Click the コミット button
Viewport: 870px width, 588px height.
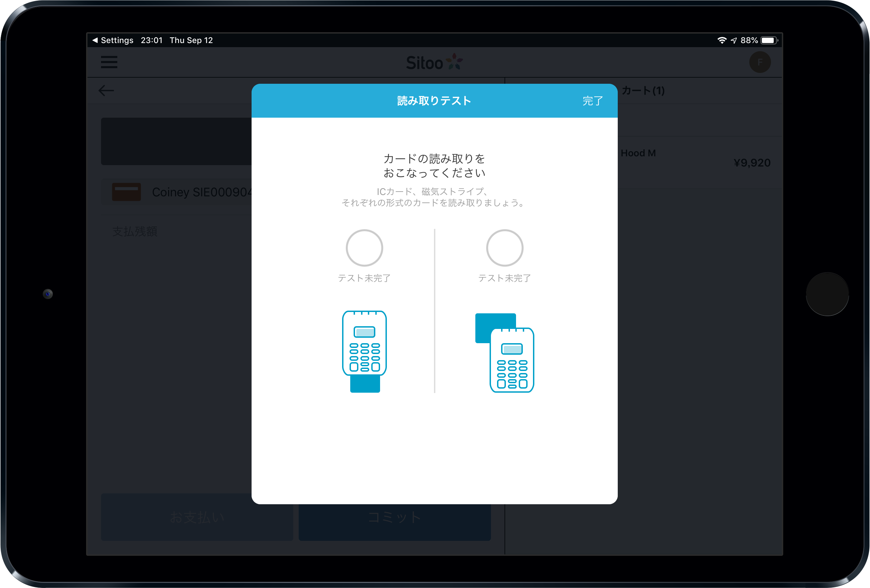pyautogui.click(x=395, y=517)
